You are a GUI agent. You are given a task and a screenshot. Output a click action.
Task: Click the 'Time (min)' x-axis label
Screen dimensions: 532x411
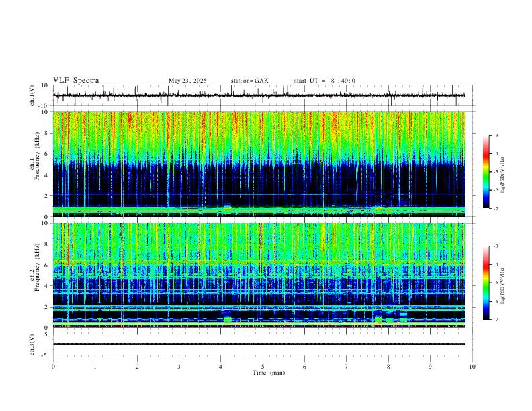[x=269, y=373]
